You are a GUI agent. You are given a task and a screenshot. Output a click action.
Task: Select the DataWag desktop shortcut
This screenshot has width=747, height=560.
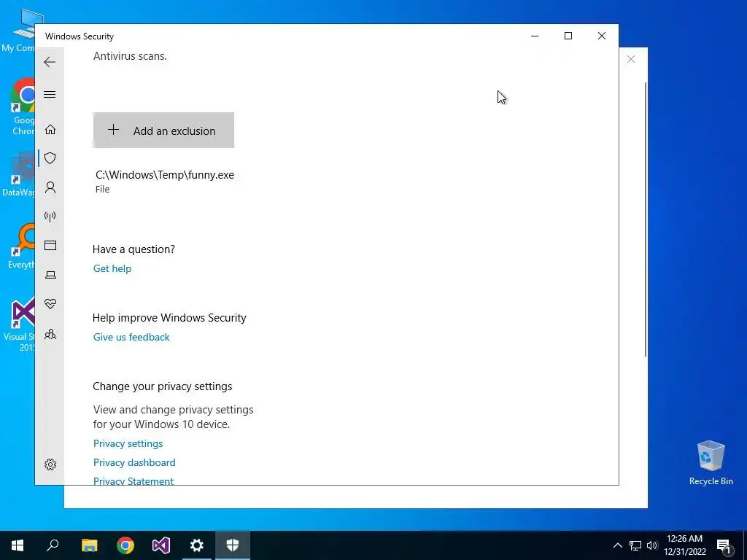pos(18,175)
